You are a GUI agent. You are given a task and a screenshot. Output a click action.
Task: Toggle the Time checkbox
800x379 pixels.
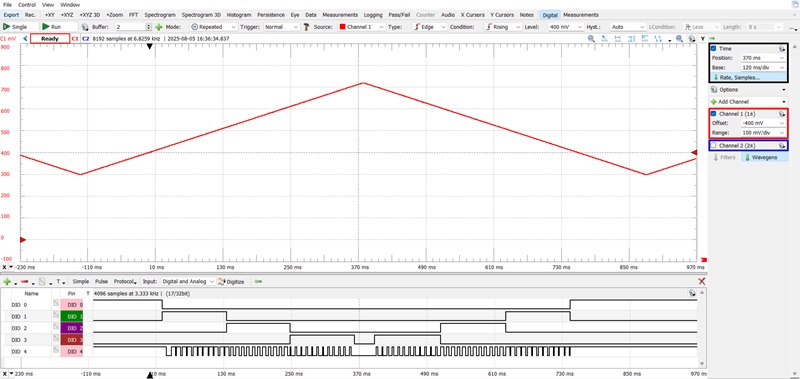713,48
